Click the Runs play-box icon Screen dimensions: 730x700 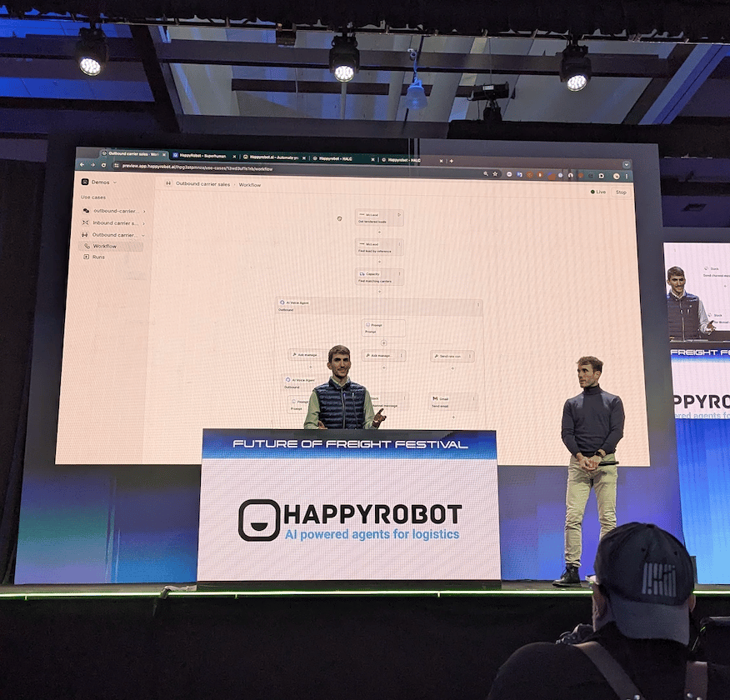click(86, 257)
